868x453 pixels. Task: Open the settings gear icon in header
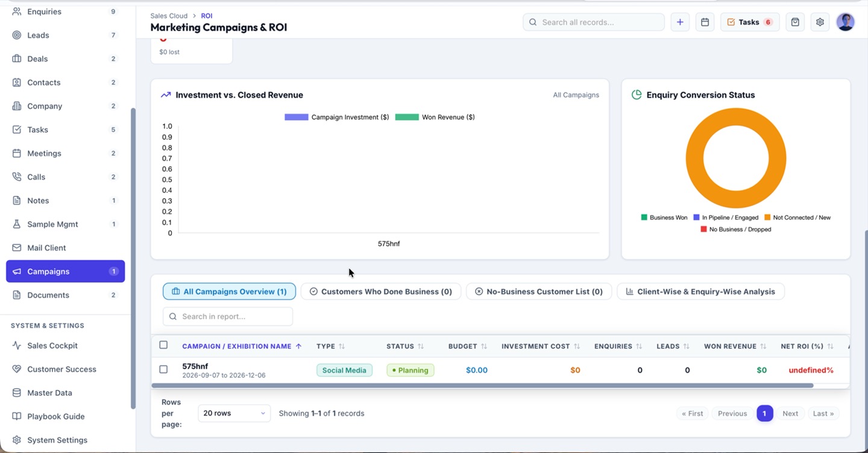click(x=820, y=22)
